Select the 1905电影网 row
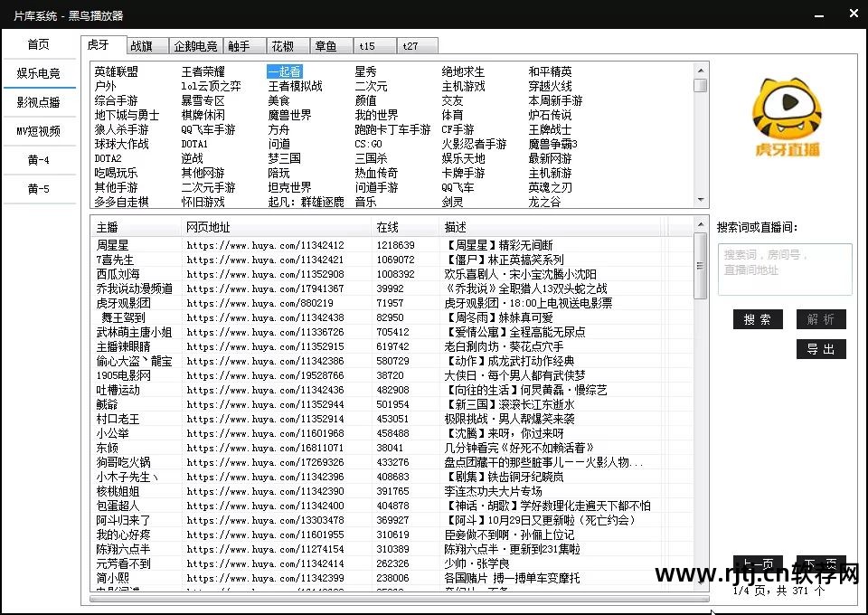 click(392, 375)
